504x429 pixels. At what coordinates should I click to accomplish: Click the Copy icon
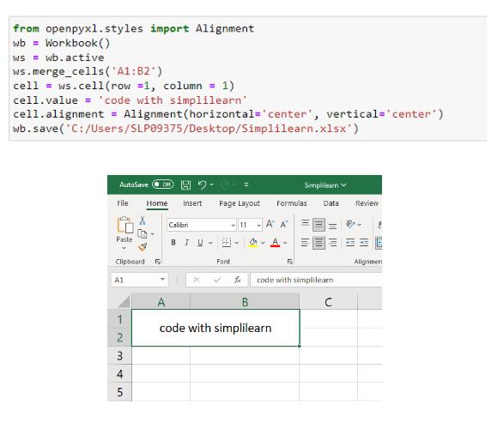click(142, 233)
